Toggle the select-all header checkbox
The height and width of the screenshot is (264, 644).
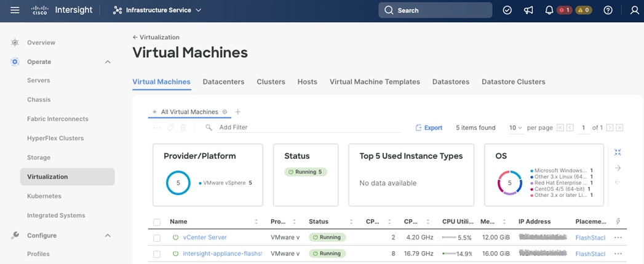157,222
